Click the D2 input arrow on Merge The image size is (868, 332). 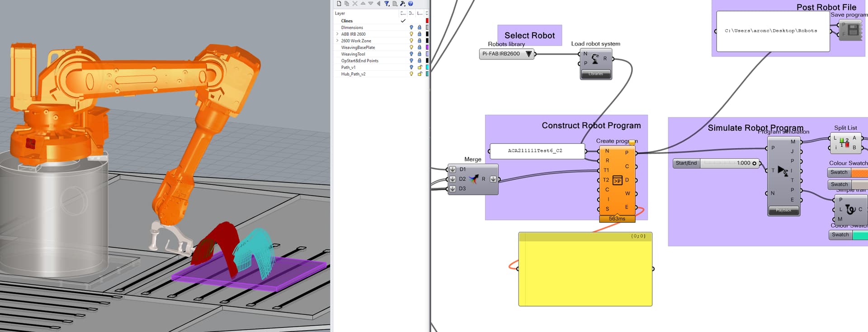point(453,179)
